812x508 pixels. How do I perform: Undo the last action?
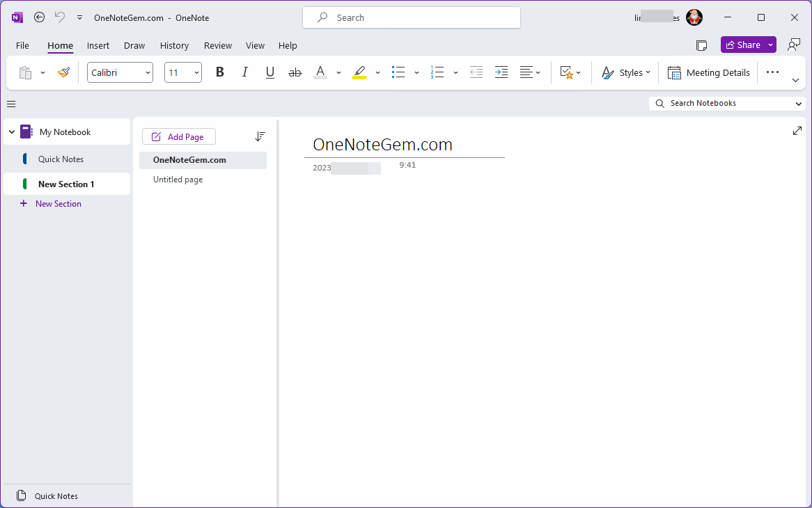coord(60,17)
